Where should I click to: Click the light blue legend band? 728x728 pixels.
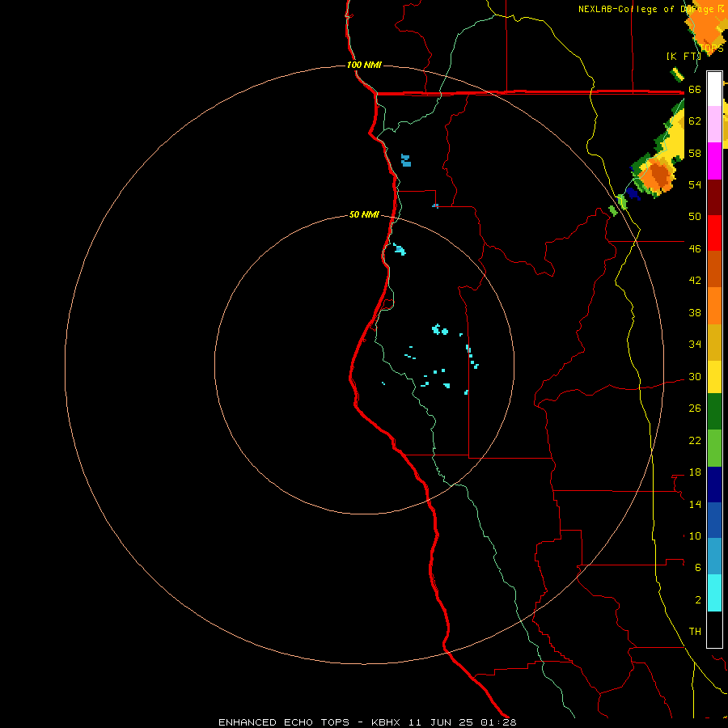714,557
